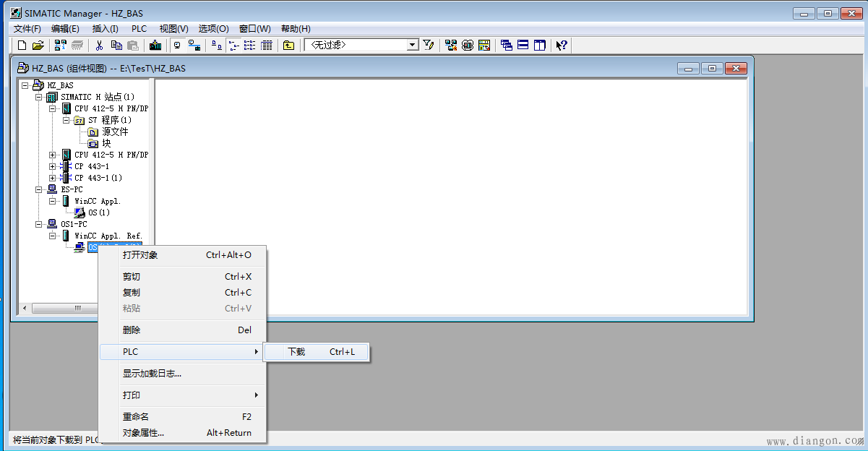
Task: Choose 打开对象 from context menu
Action: (182, 255)
